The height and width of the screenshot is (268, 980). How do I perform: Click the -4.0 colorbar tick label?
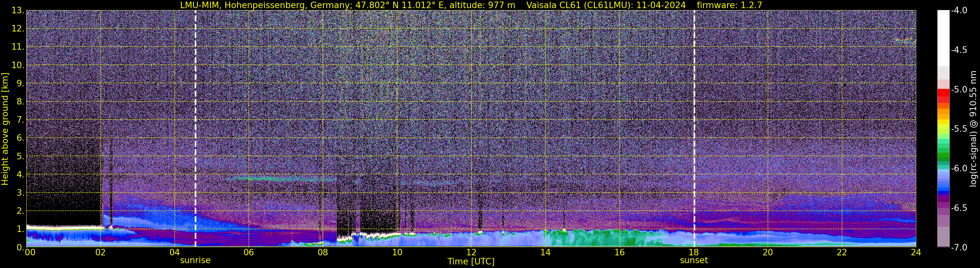pyautogui.click(x=959, y=11)
